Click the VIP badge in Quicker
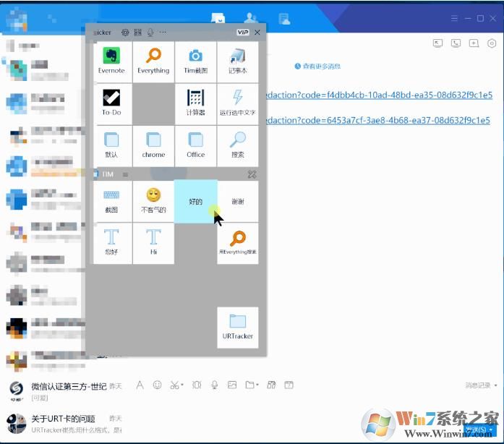The height and width of the screenshot is (444, 504). pyautogui.click(x=243, y=32)
